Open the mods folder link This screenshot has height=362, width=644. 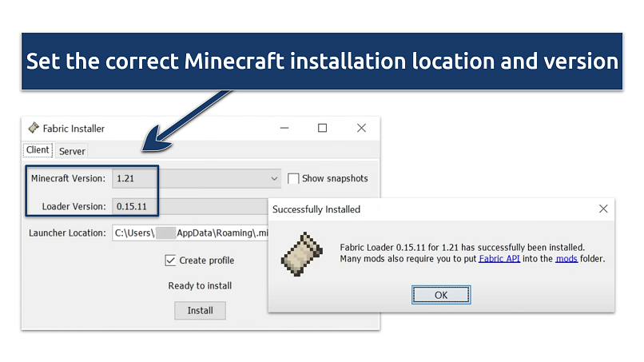[x=566, y=259]
